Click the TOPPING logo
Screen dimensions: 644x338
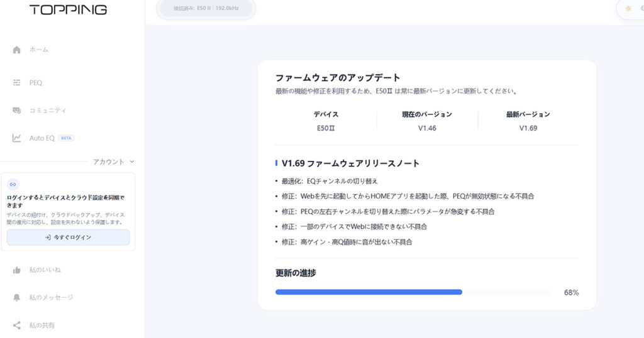[68, 9]
